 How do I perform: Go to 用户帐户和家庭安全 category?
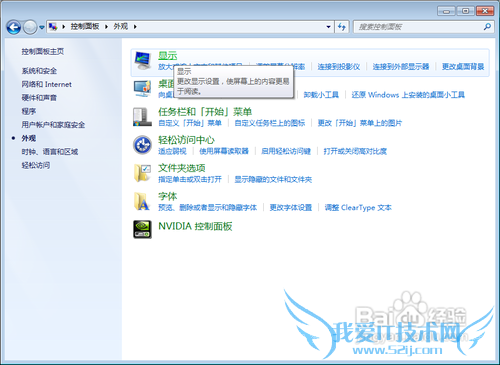point(53,125)
